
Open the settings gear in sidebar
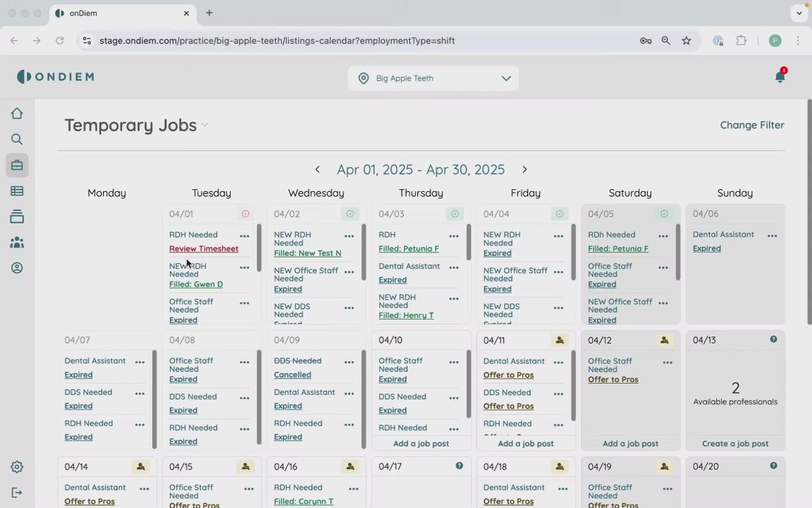pyautogui.click(x=17, y=466)
